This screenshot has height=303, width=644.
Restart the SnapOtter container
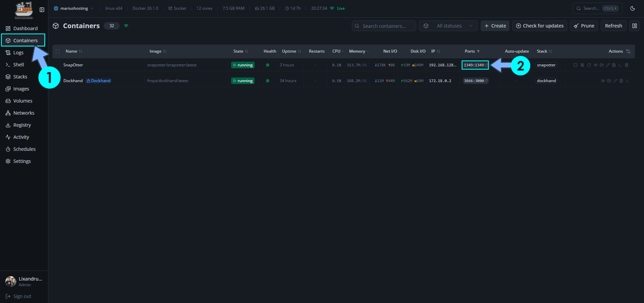tap(589, 65)
